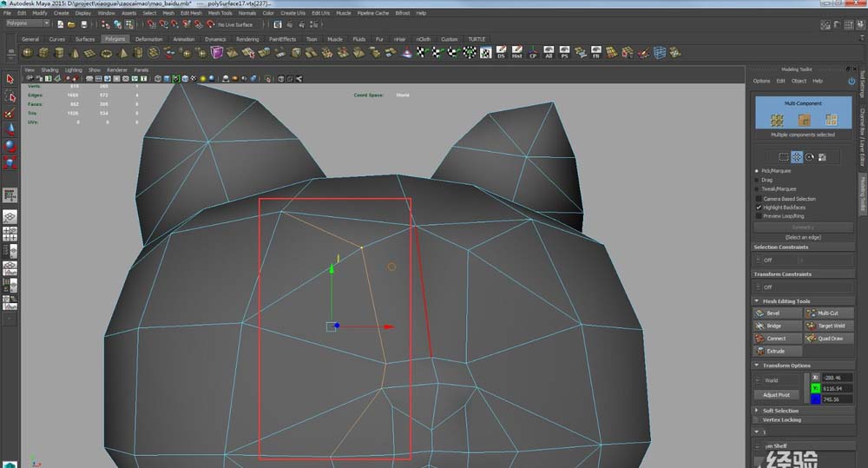Uncheck Highlight Backfaces checkbox
This screenshot has width=868, height=468.
[759, 208]
